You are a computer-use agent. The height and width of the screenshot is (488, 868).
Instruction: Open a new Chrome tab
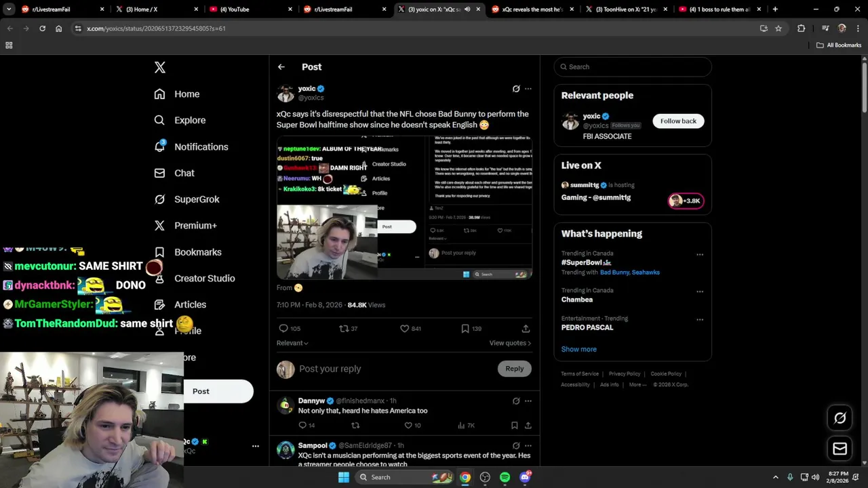click(775, 9)
